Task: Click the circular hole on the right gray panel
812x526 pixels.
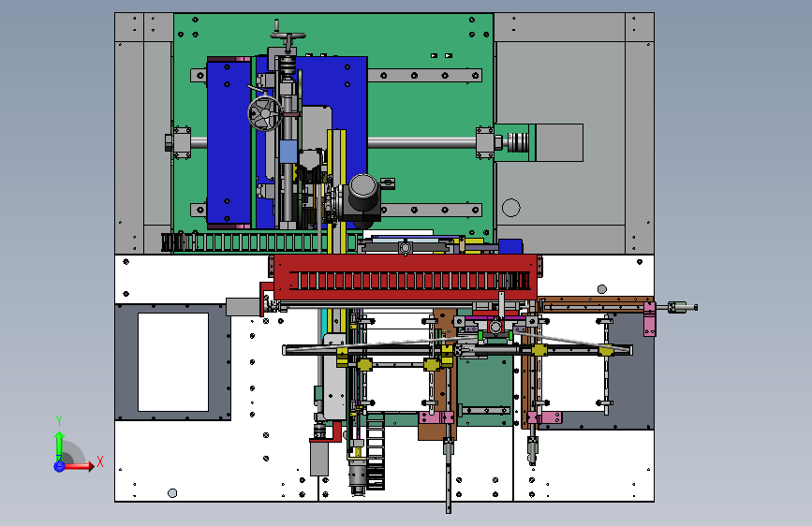Action: [x=511, y=208]
